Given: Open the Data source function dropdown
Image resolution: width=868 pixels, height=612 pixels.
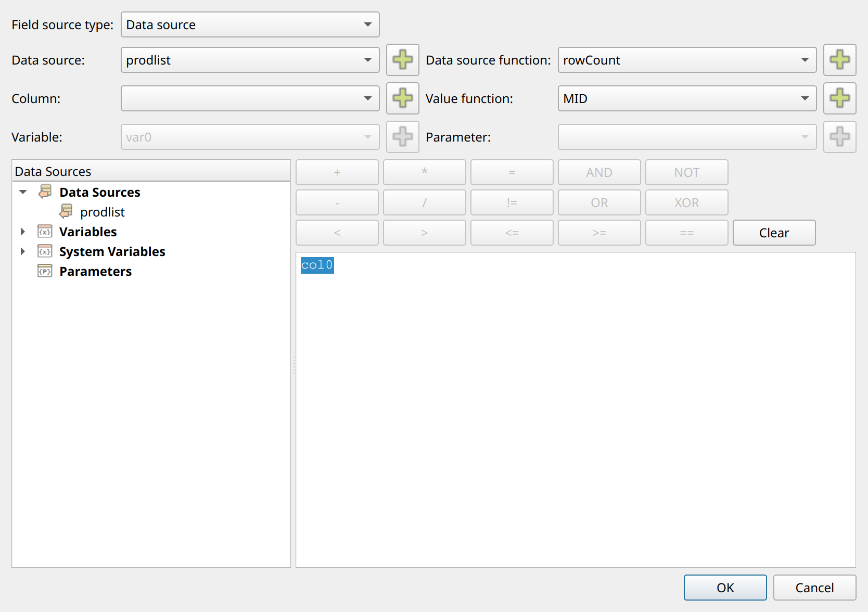Looking at the screenshot, I should click(x=687, y=60).
